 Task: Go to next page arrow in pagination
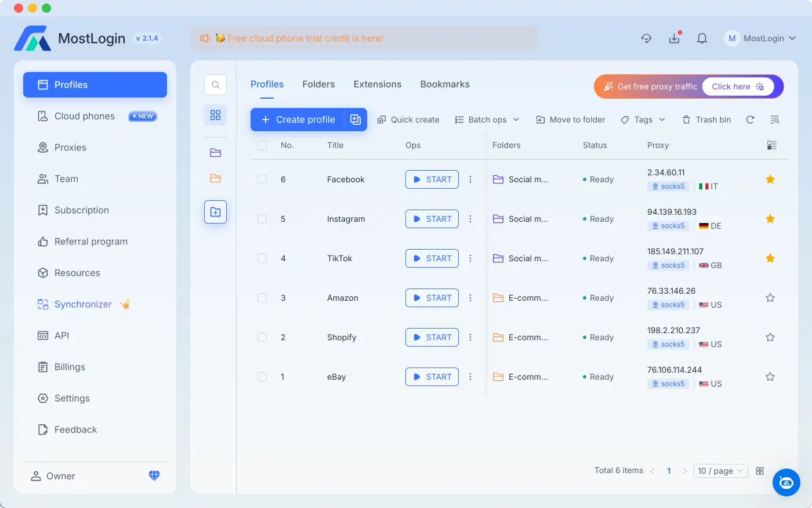click(685, 471)
